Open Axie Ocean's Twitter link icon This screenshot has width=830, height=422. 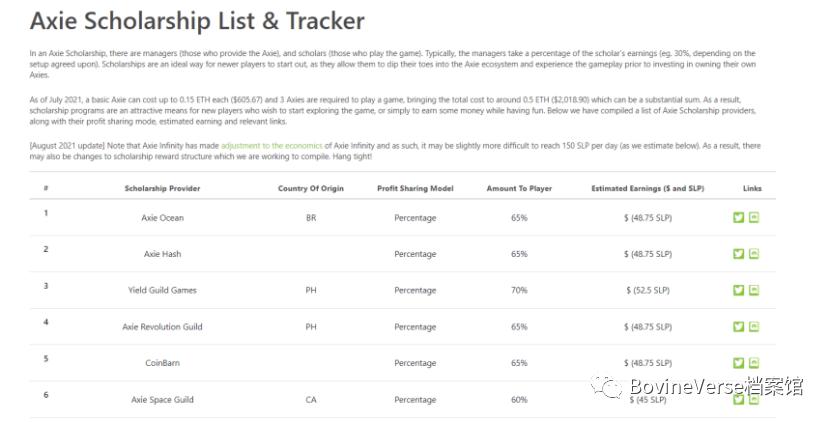(x=739, y=218)
